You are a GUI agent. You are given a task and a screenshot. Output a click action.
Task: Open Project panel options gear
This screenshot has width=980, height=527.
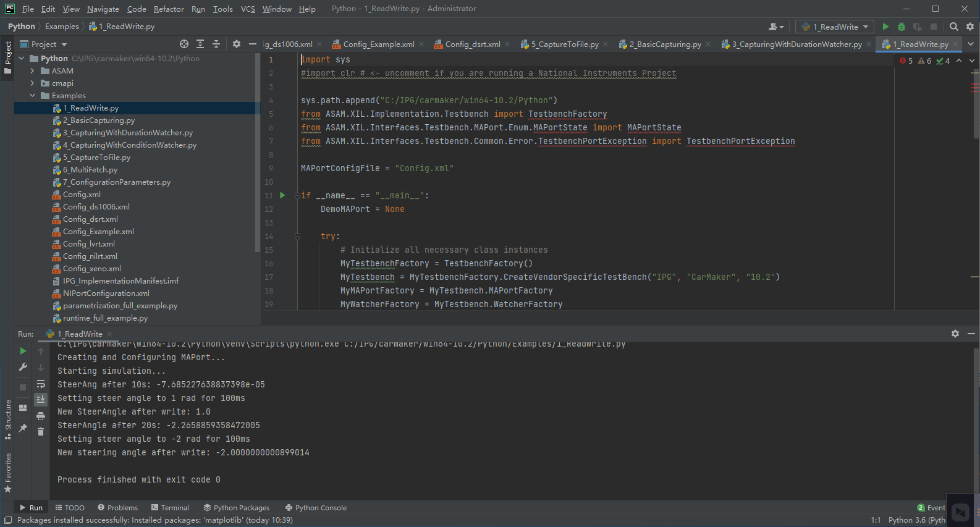[x=237, y=44]
